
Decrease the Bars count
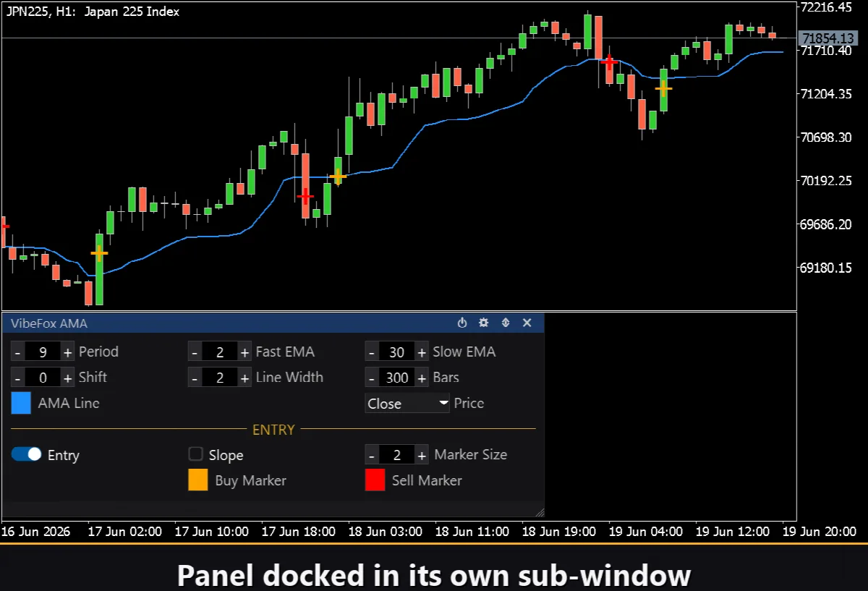coord(372,378)
